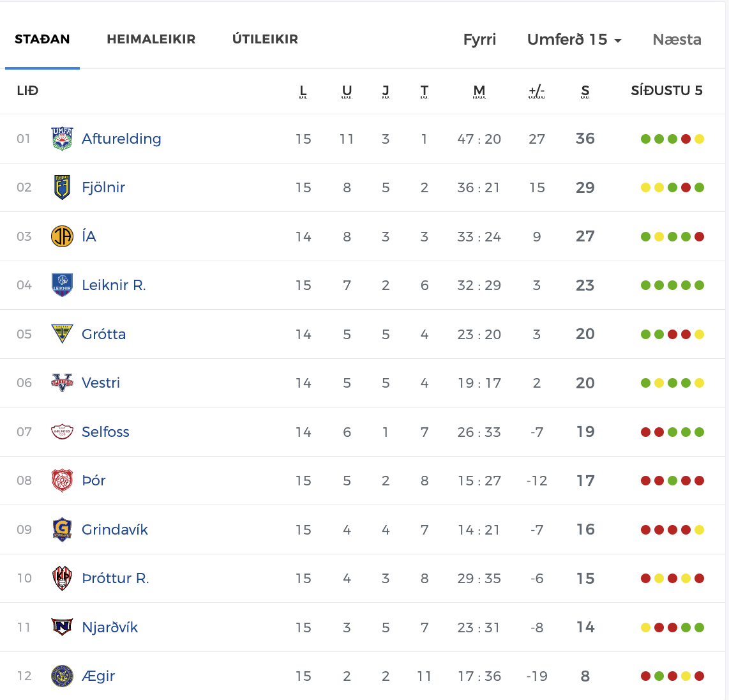Image resolution: width=729 pixels, height=700 pixels.
Task: Click the Leiknir R. shield logo
Action: click(62, 285)
